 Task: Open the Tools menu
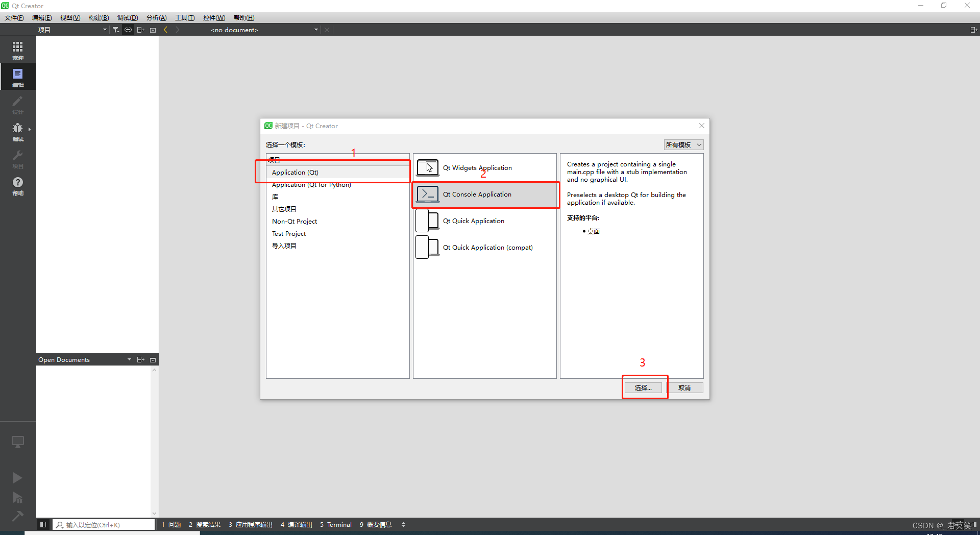click(x=185, y=17)
